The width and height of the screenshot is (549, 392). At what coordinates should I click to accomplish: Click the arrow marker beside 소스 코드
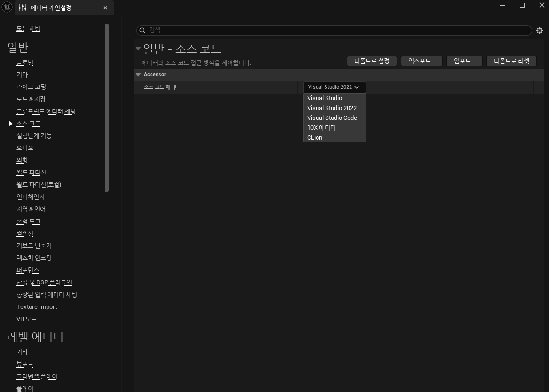[x=10, y=124]
